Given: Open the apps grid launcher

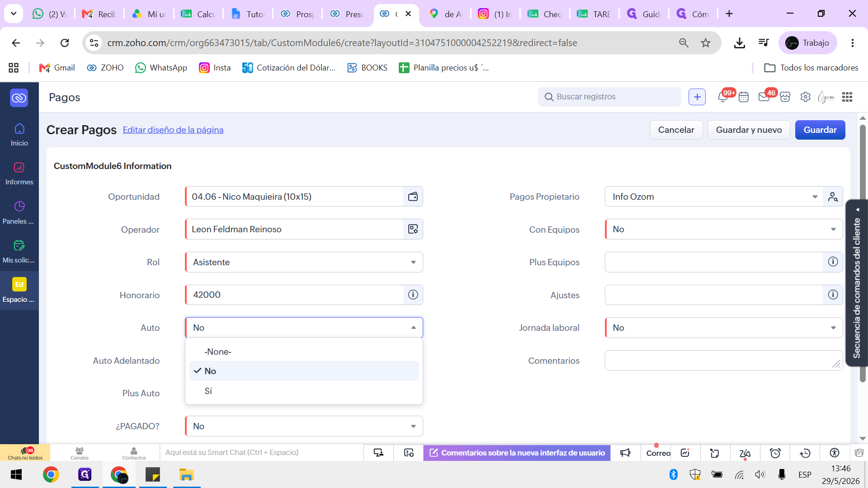Looking at the screenshot, I should [x=847, y=97].
